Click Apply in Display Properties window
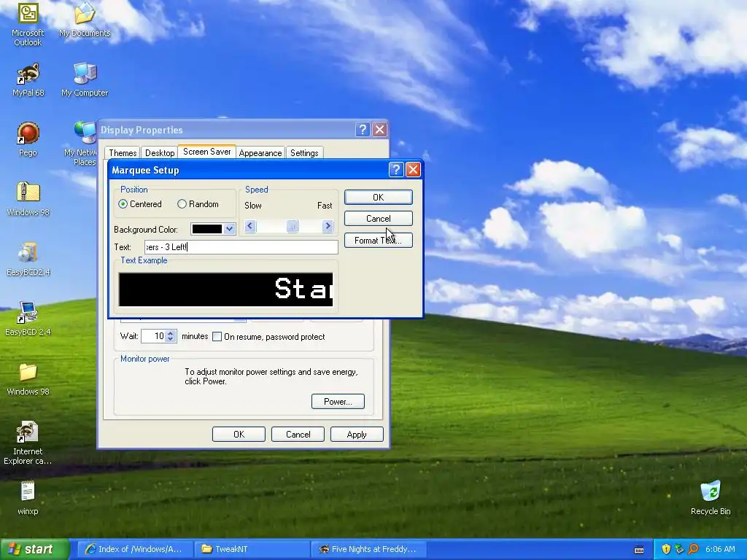 [x=357, y=435]
